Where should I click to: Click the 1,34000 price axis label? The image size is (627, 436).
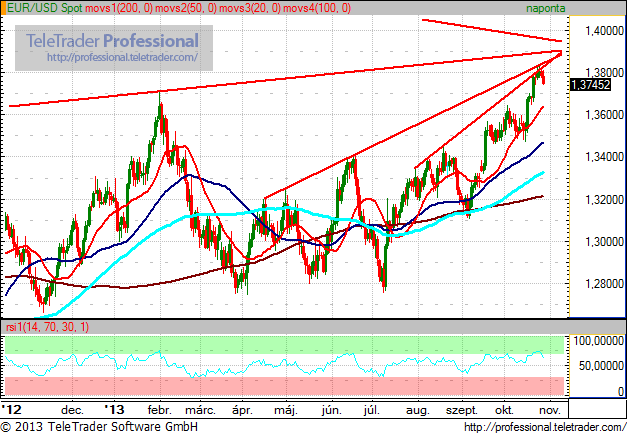pos(604,157)
